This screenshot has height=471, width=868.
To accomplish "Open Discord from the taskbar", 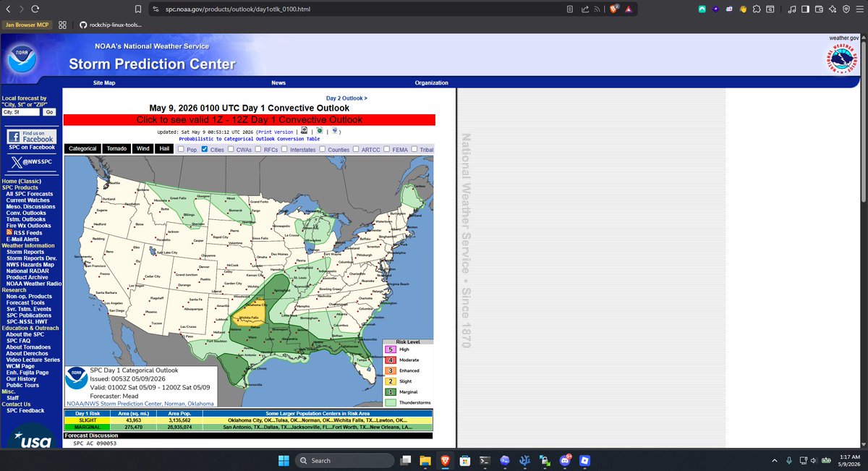I will 565,460.
